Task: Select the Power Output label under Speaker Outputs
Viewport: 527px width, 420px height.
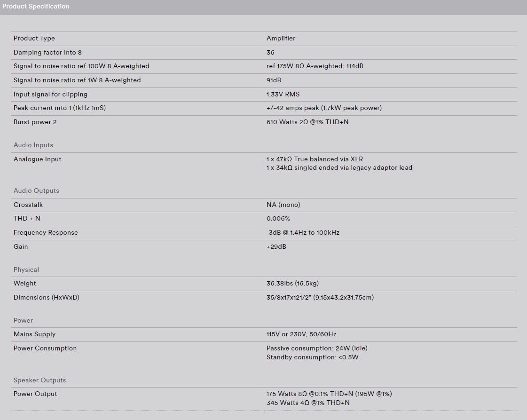Action: (x=35, y=394)
